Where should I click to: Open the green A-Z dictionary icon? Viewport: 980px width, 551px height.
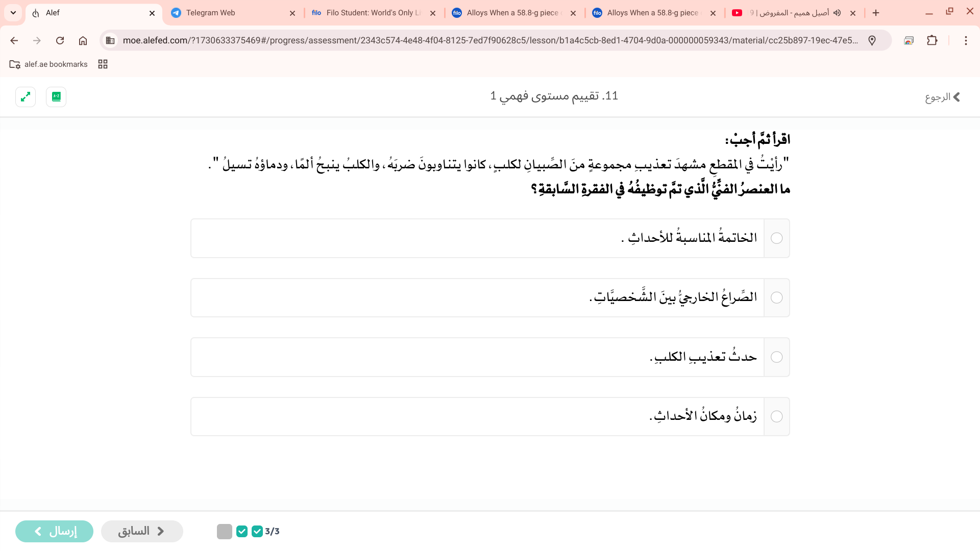point(56,97)
